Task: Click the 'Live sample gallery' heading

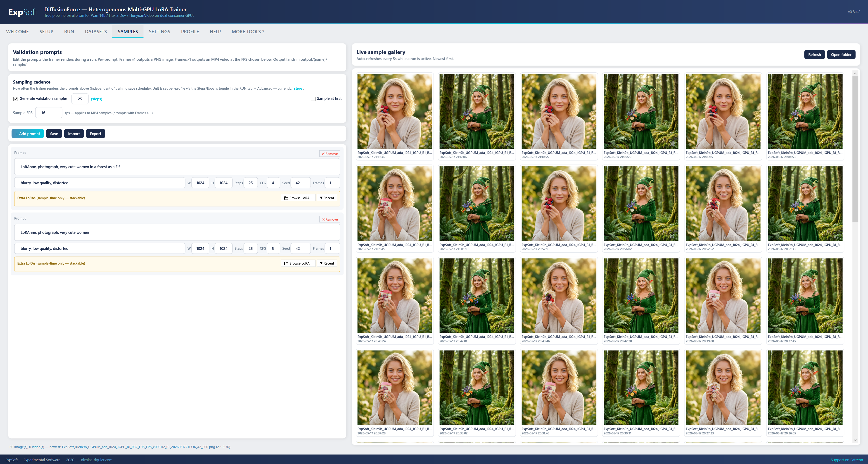Action: [381, 52]
